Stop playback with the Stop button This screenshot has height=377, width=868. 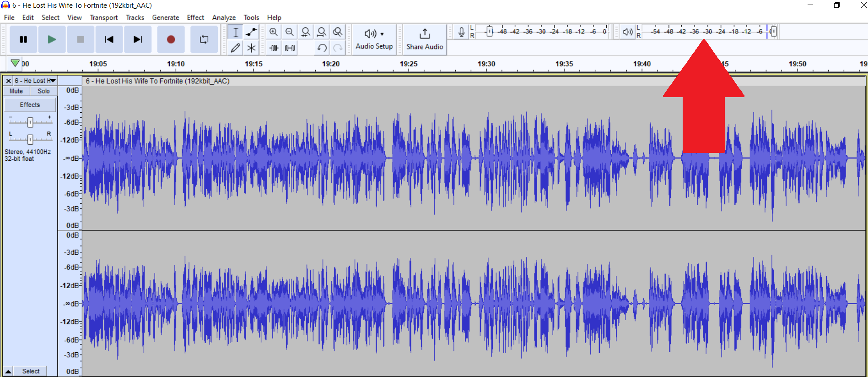click(81, 39)
